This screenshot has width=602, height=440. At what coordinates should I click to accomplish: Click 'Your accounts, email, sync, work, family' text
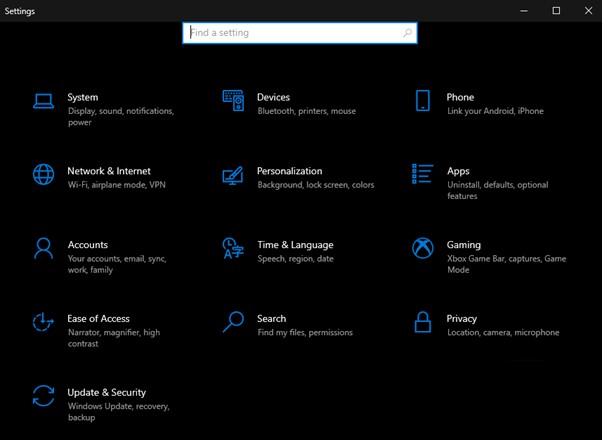117,264
